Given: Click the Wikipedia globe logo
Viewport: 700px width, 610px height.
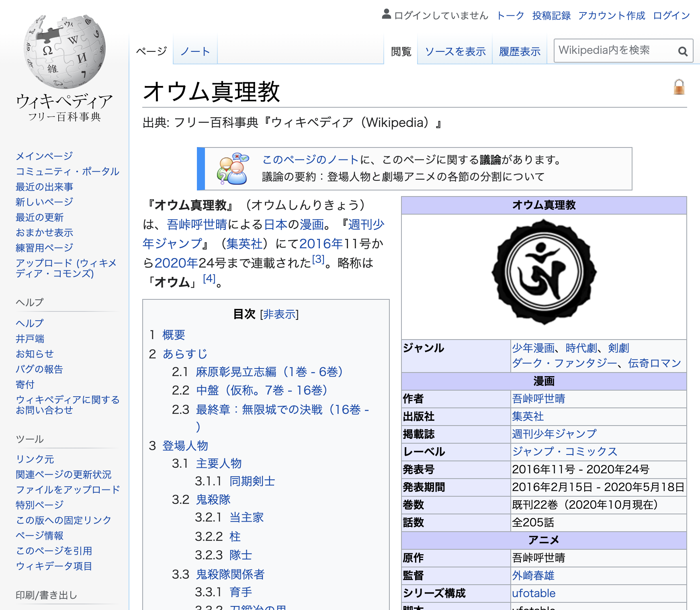Looking at the screenshot, I should (x=65, y=51).
